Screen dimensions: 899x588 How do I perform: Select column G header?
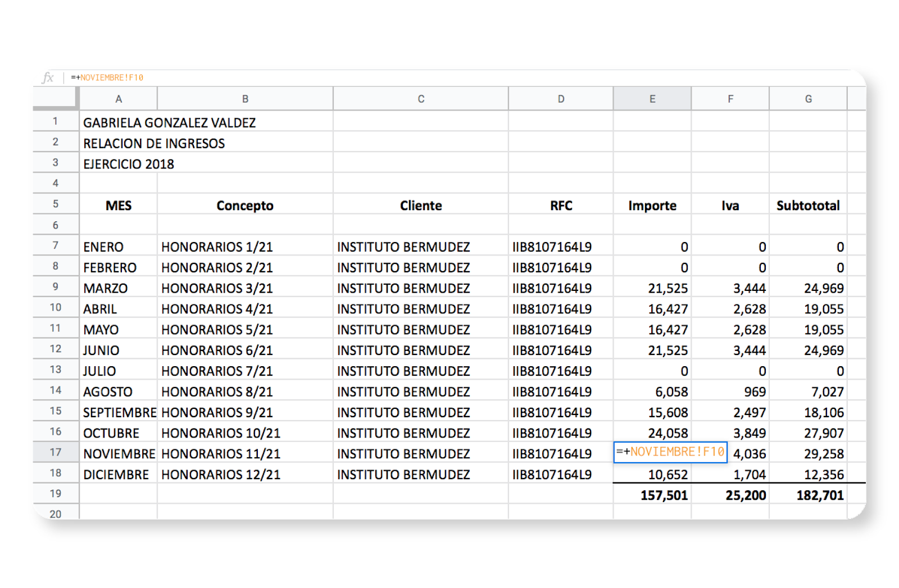(808, 99)
